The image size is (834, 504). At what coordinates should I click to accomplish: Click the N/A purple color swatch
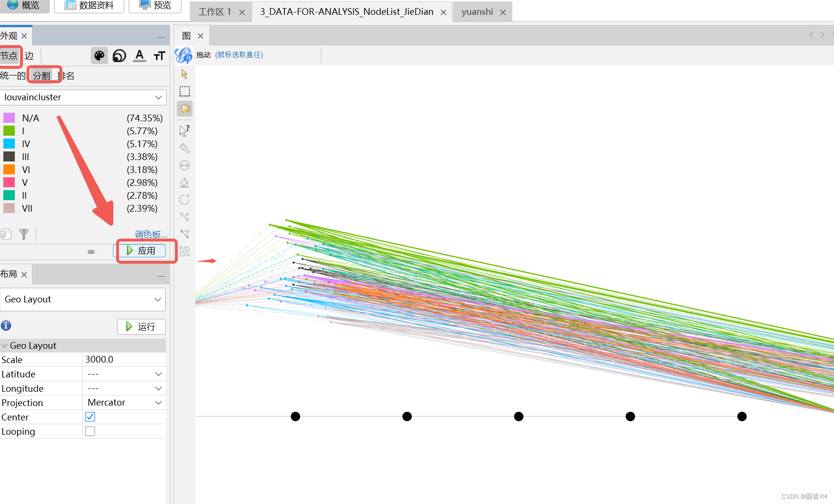[8, 118]
